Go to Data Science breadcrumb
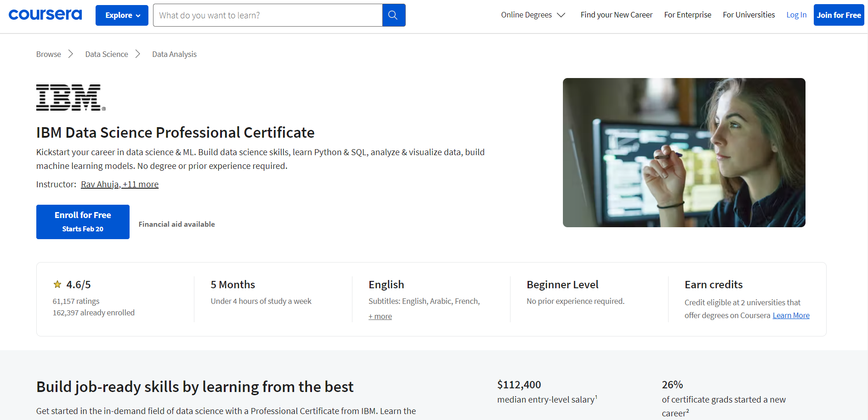This screenshot has height=420, width=868. 107,54
